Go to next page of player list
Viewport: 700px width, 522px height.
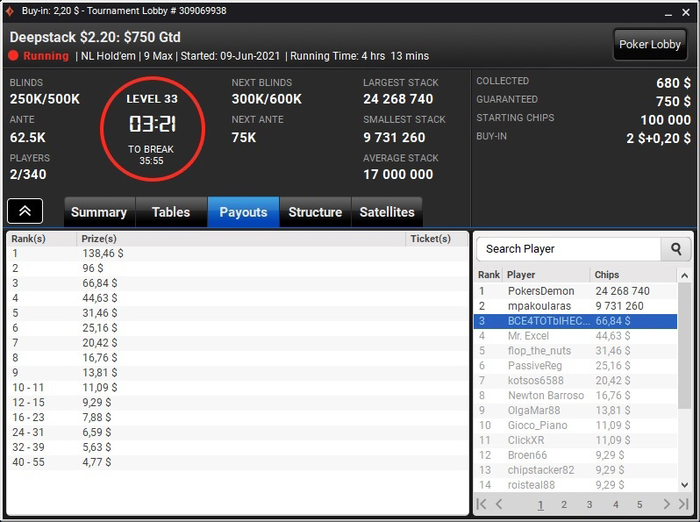pos(666,504)
